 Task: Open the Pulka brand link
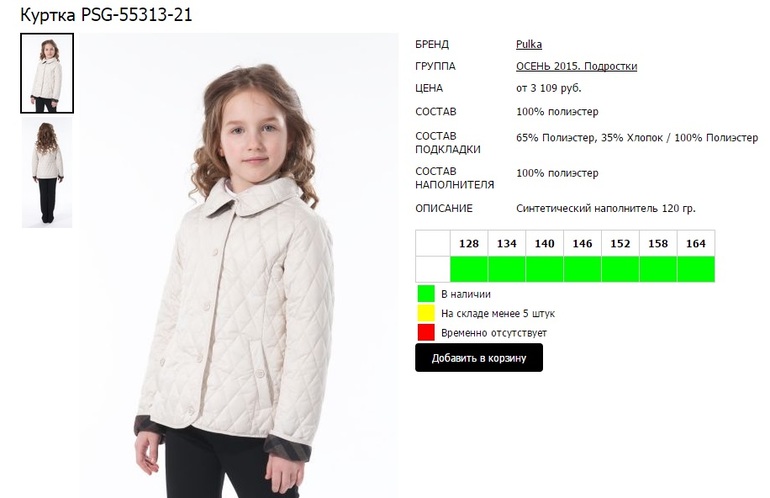pos(529,44)
